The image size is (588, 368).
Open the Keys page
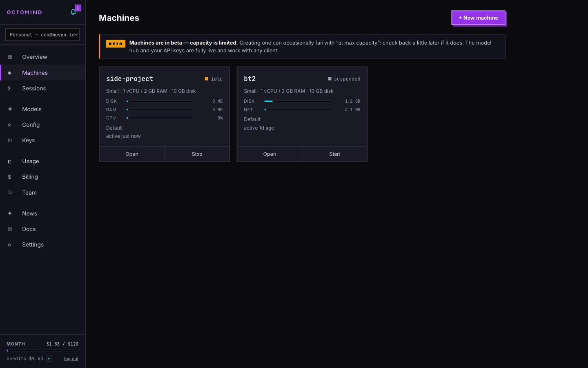(x=42, y=140)
